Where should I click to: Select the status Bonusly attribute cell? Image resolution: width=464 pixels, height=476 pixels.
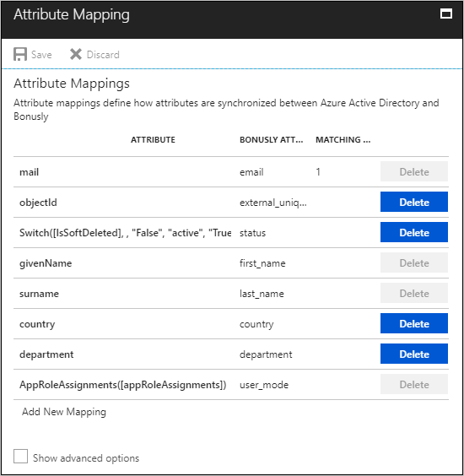(x=252, y=233)
